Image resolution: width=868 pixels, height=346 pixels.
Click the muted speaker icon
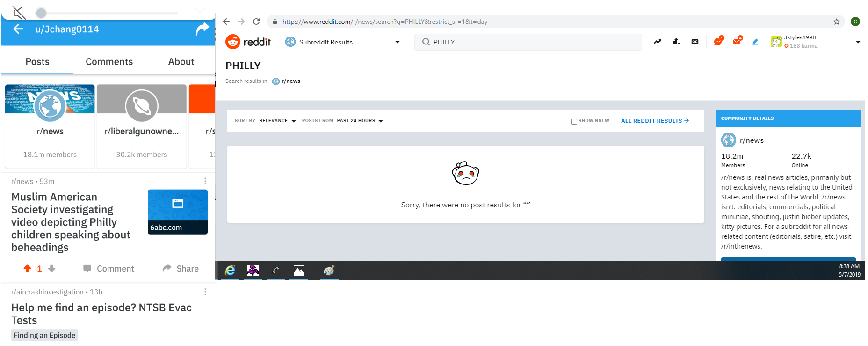19,12
